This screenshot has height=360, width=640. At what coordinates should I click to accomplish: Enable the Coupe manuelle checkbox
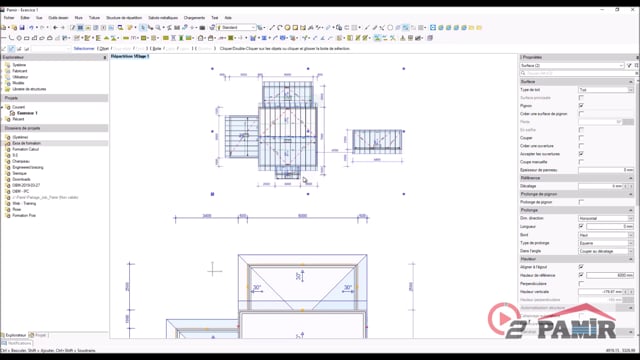point(581,162)
